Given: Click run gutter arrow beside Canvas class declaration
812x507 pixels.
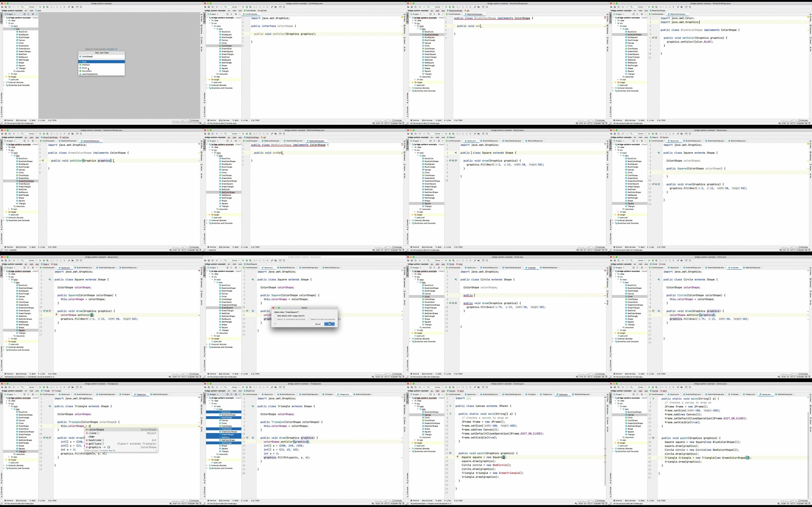Looking at the screenshot, I should click(x=450, y=406).
